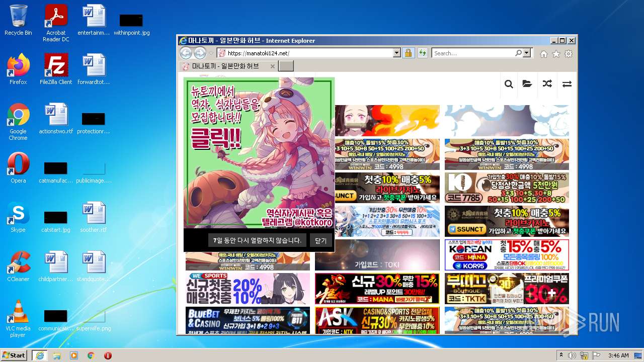Click the address bar URL field

pos(308,53)
